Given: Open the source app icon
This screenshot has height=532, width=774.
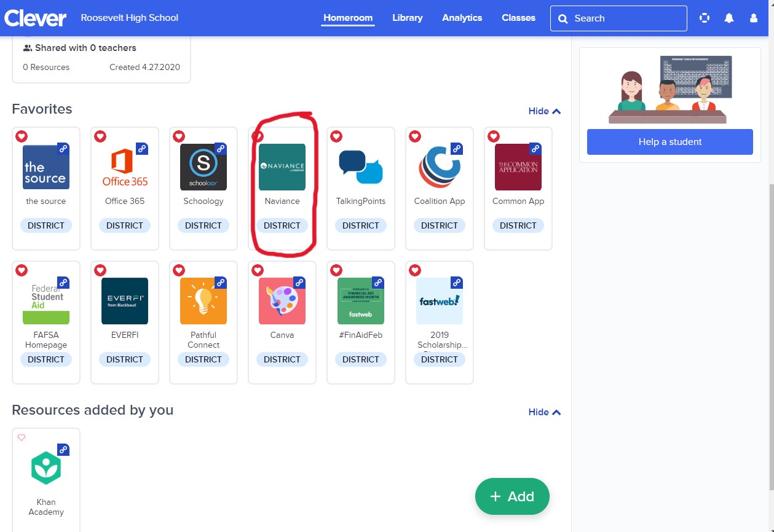Looking at the screenshot, I should click(x=46, y=167).
